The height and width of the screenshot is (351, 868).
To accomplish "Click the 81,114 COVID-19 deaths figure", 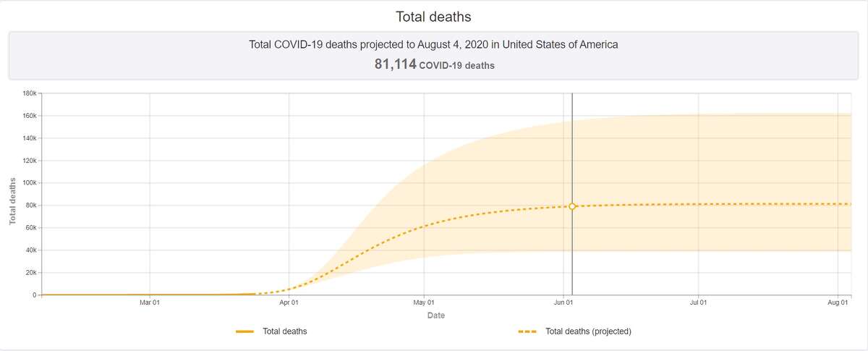I will 433,65.
